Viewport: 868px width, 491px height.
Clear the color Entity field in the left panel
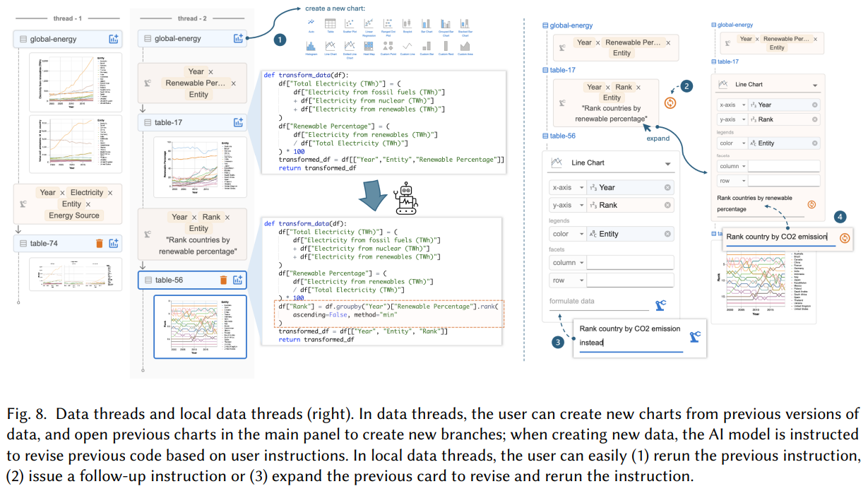[667, 234]
